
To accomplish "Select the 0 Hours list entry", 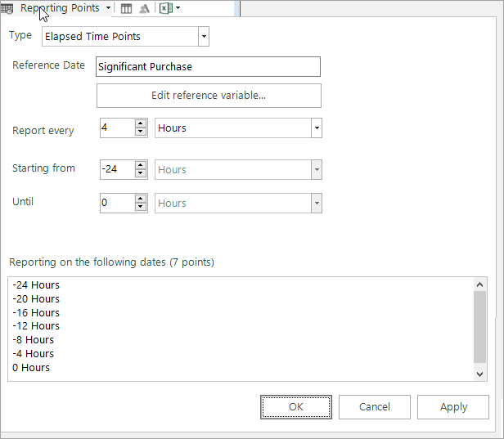I will pyautogui.click(x=31, y=367).
